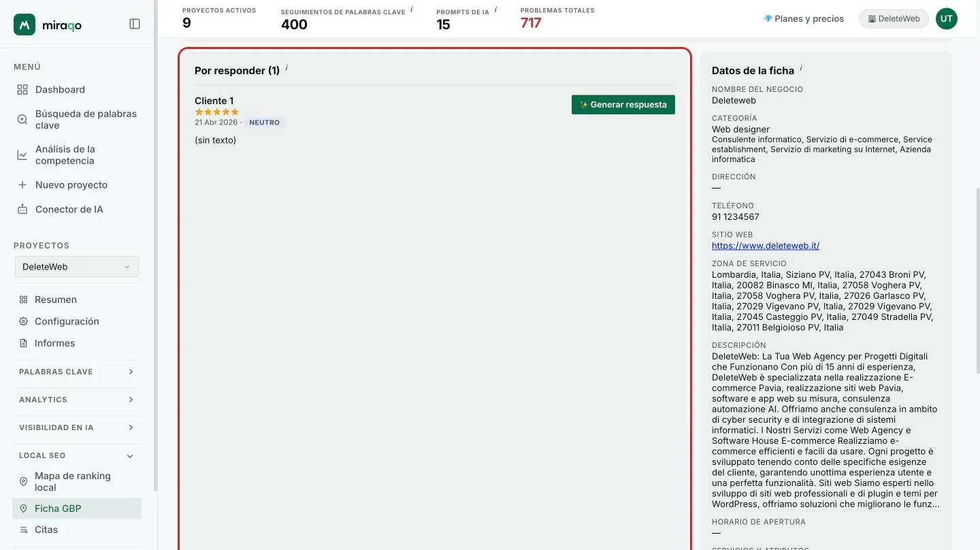This screenshot has height=550, width=980.
Task: Click the AI connector robot icon
Action: [x=22, y=210]
